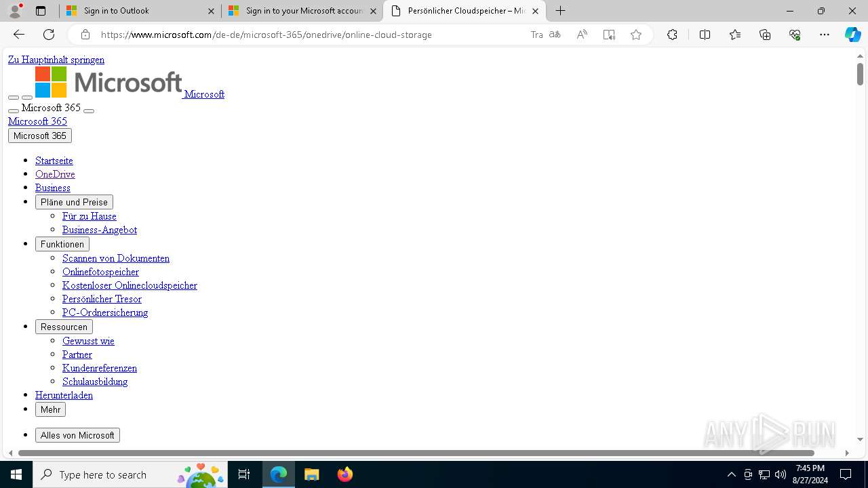Screen dimensions: 868x488
Task: Click the underlined Microsoft 365 link
Action: (x=37, y=121)
